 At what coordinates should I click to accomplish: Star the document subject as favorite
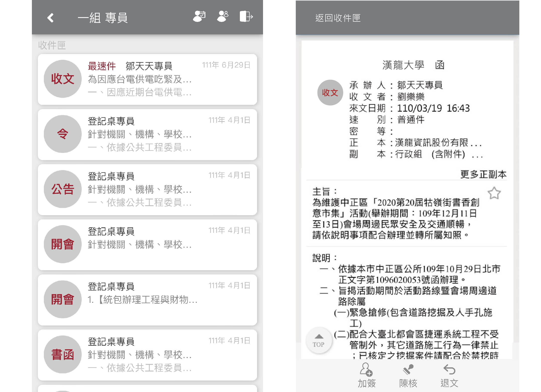point(494,193)
